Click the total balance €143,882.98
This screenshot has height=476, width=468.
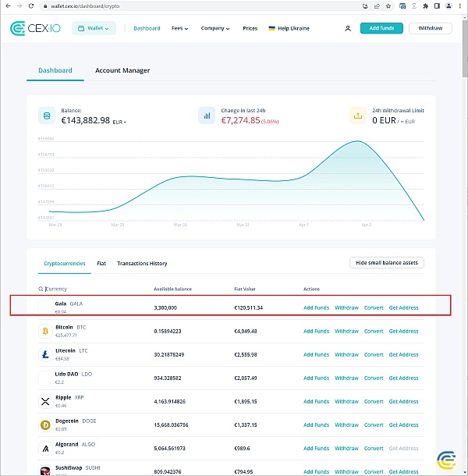tap(86, 120)
